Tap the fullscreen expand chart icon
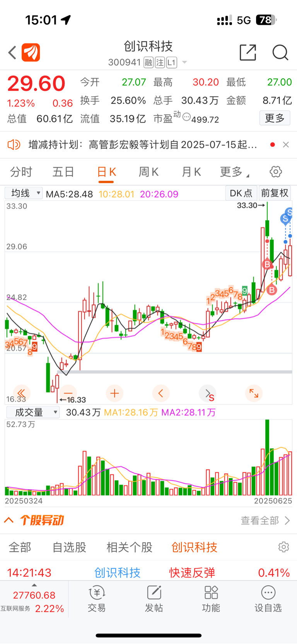297x644 pixels. 254,393
